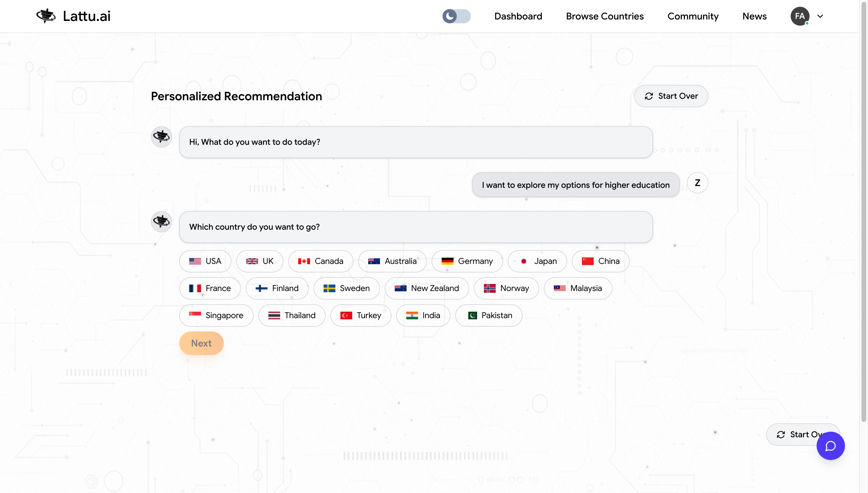The width and height of the screenshot is (868, 493).
Task: Click the bottom Start Over refresh icon
Action: click(x=781, y=434)
